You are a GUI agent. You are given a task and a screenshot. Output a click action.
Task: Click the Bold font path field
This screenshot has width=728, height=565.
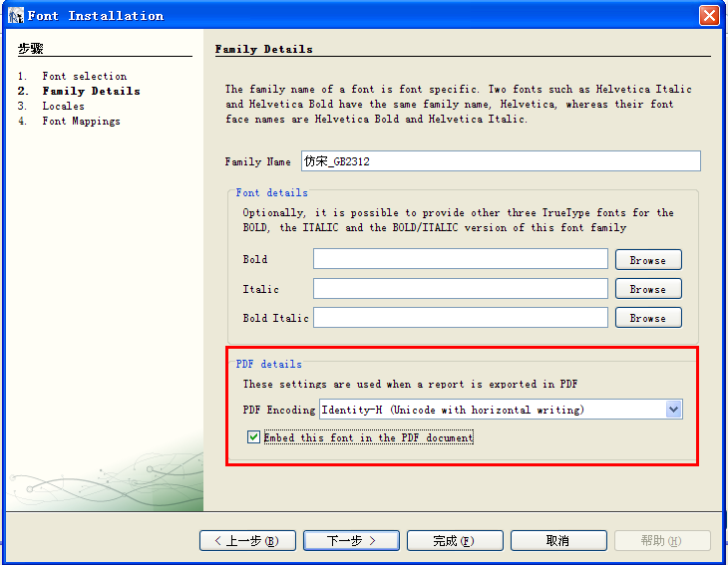tap(460, 259)
